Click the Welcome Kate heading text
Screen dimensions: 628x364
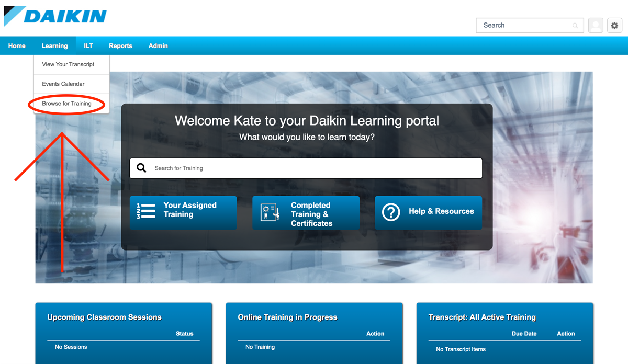coord(307,121)
